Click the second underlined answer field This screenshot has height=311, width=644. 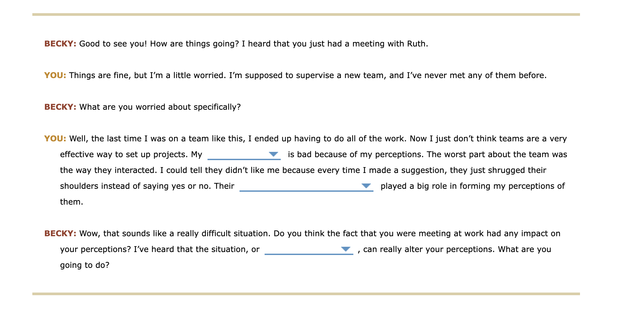pyautogui.click(x=307, y=187)
